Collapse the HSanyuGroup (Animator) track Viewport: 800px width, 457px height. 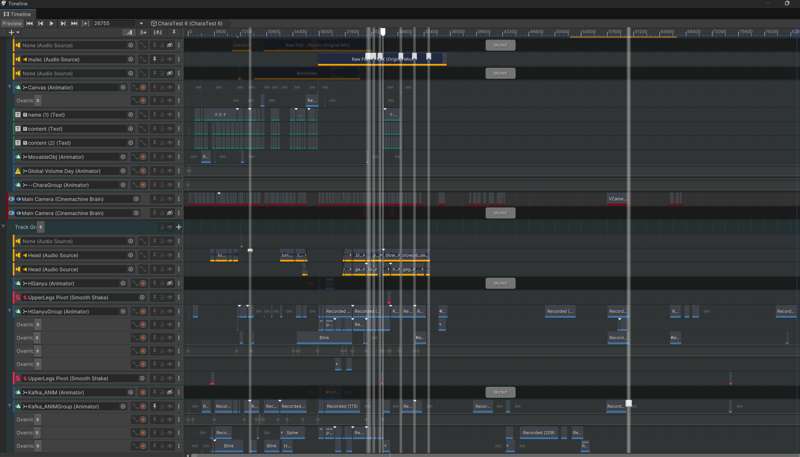(x=9, y=311)
